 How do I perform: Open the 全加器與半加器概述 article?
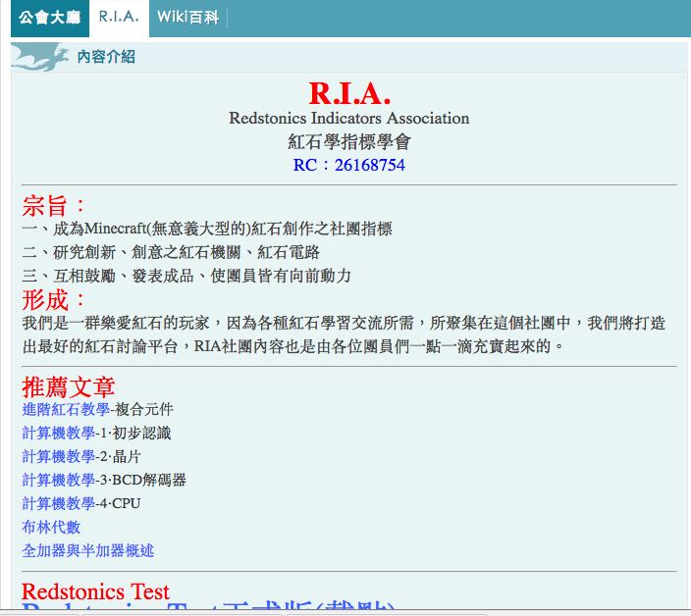(87, 550)
